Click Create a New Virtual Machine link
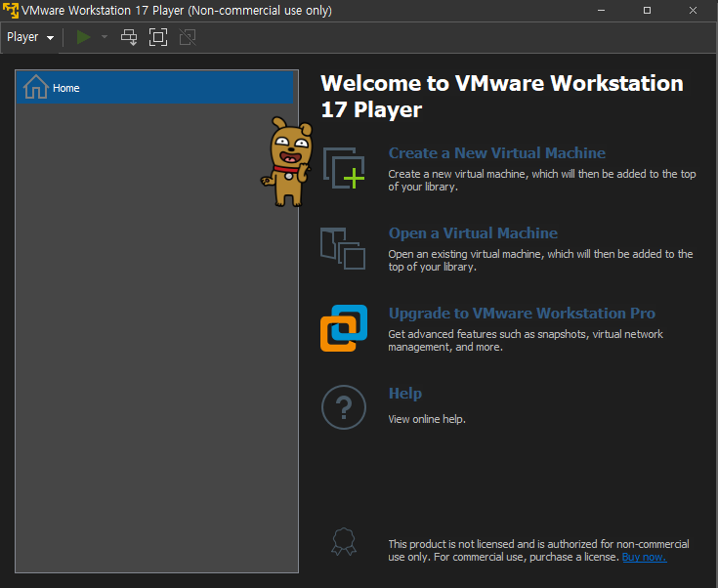The height and width of the screenshot is (588, 718). (x=497, y=153)
